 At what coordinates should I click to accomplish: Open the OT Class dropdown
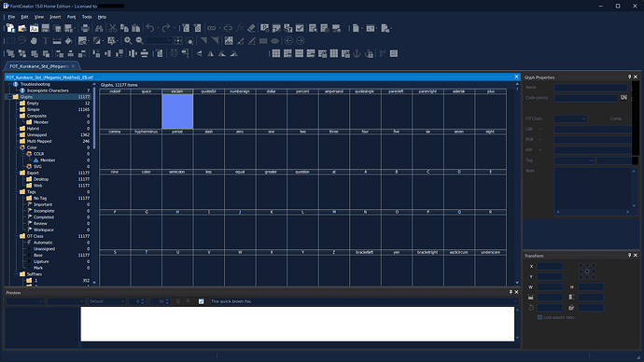point(571,118)
